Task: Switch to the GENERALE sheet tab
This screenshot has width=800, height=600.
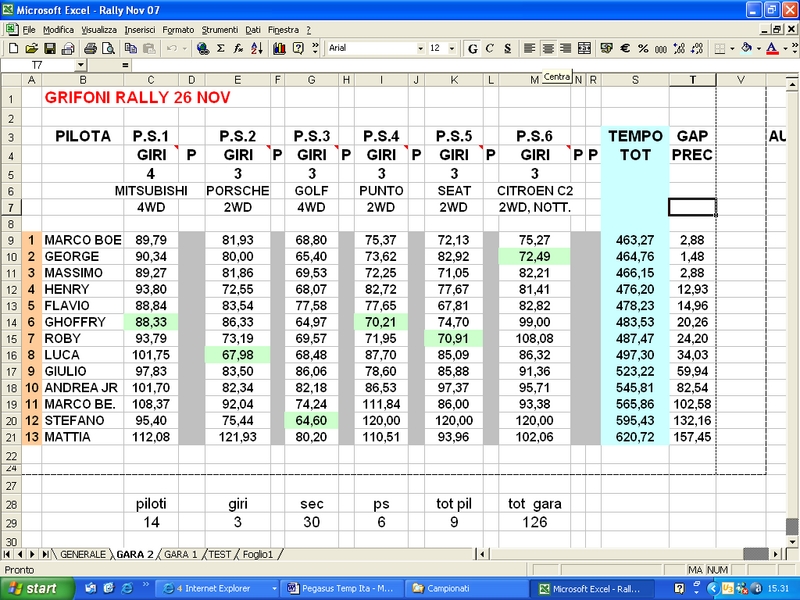Action: click(x=83, y=554)
